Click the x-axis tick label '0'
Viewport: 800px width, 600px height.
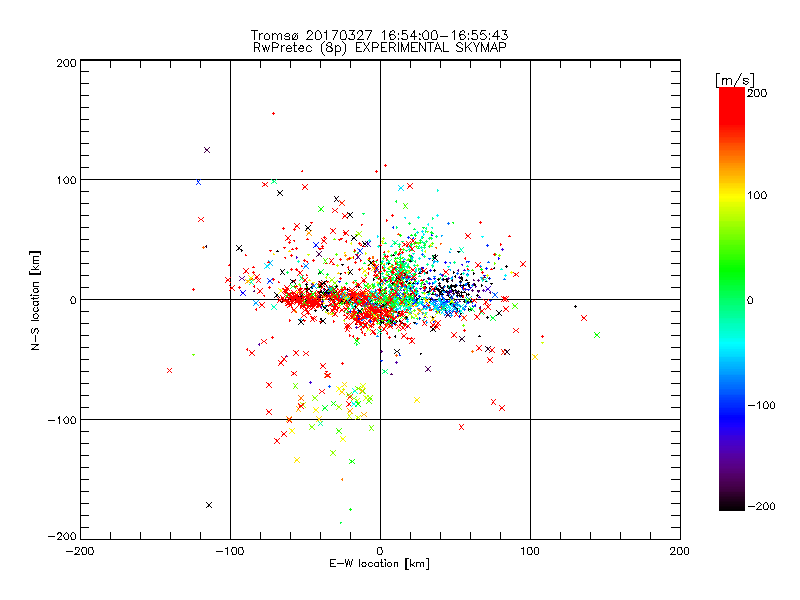[x=380, y=552]
